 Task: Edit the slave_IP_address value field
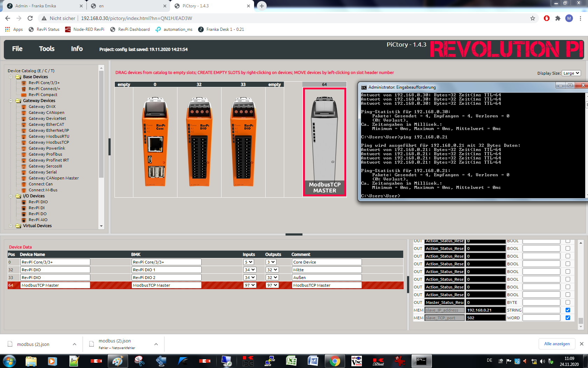point(485,310)
